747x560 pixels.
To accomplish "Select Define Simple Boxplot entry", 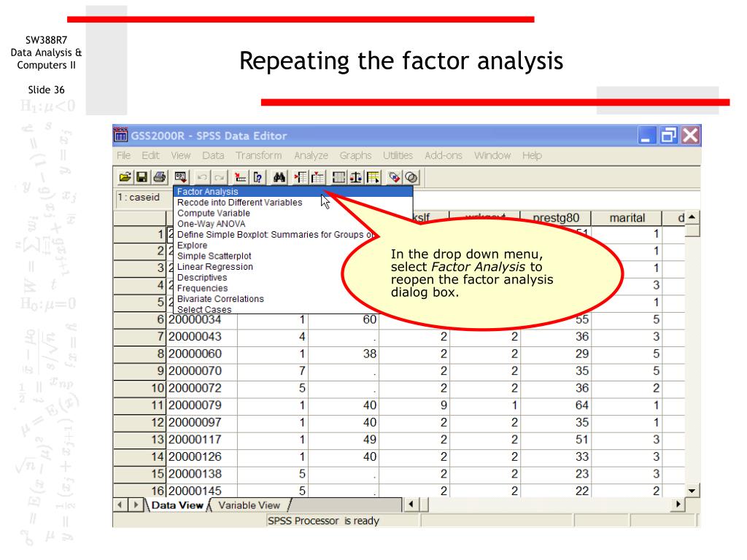I will pos(276,235).
